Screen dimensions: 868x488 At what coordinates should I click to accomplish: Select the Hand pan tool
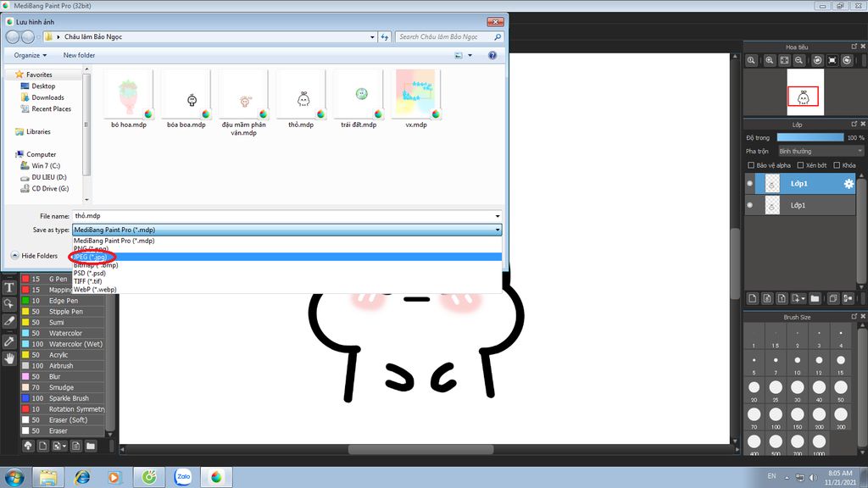click(8, 358)
